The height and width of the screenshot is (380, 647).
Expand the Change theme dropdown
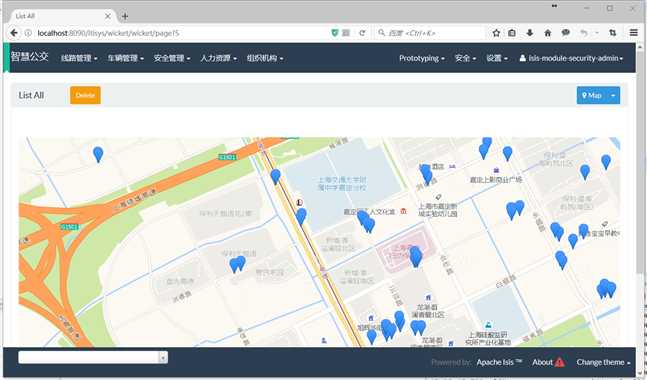pos(603,362)
